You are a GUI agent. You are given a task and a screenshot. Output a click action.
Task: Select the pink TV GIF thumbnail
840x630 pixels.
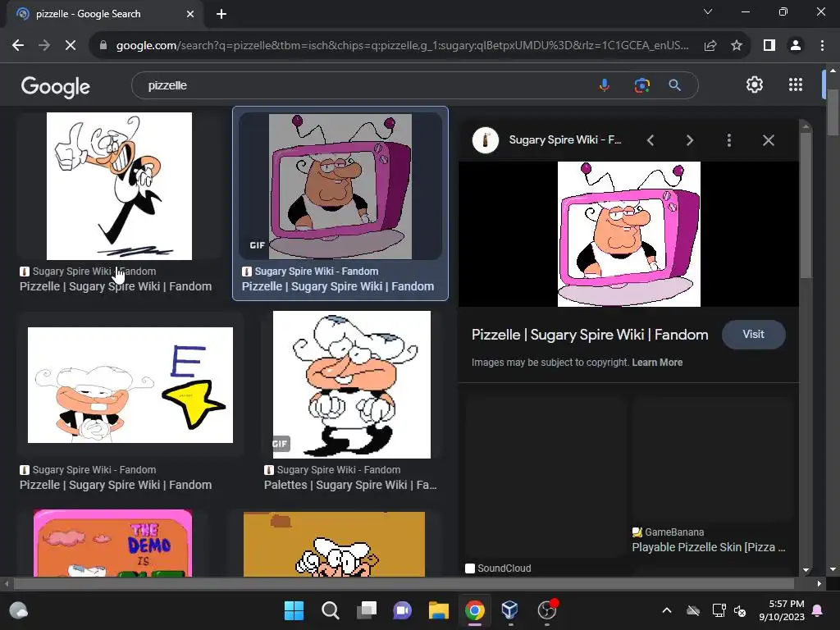(x=340, y=186)
